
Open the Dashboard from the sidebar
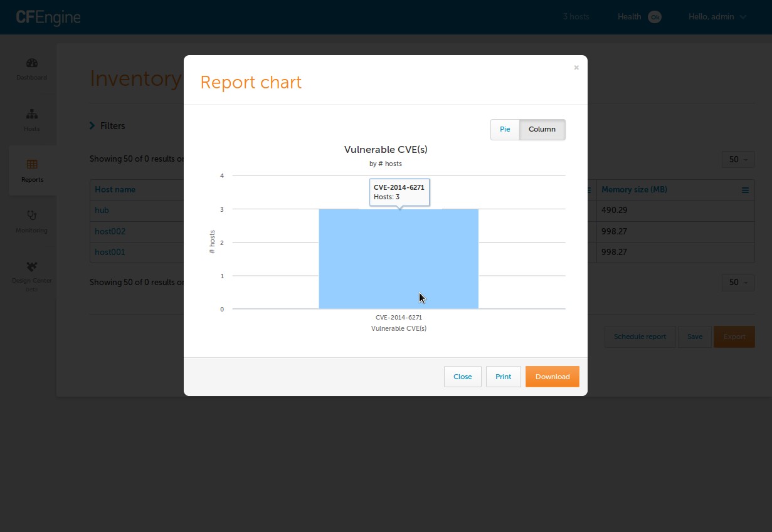coord(31,69)
